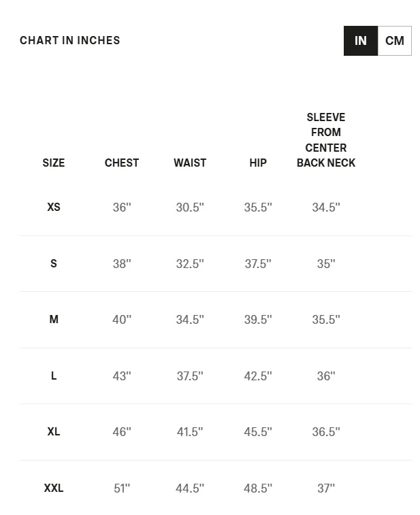Switch the chart to CM units
This screenshot has width=420, height=515.
click(x=394, y=41)
